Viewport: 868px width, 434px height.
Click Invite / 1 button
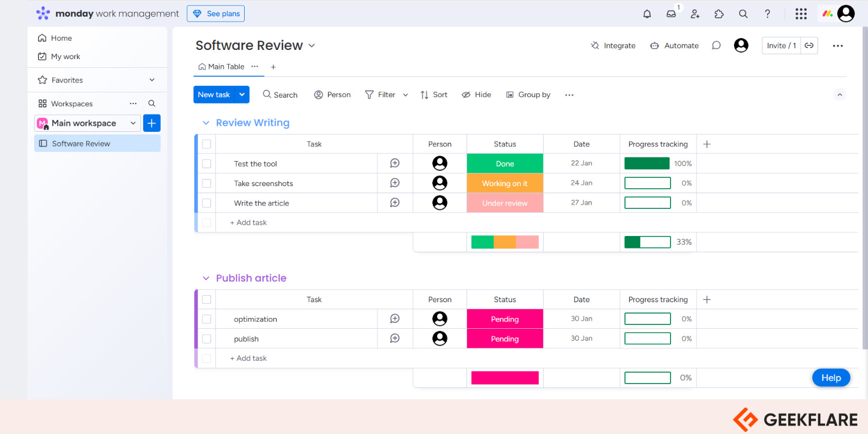(x=782, y=46)
